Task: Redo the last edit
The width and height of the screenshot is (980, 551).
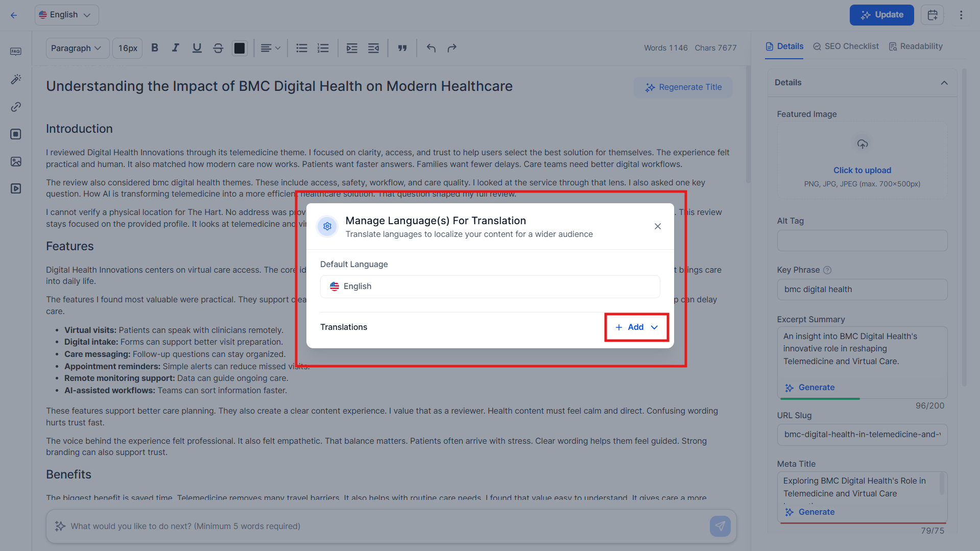Action: (x=452, y=48)
